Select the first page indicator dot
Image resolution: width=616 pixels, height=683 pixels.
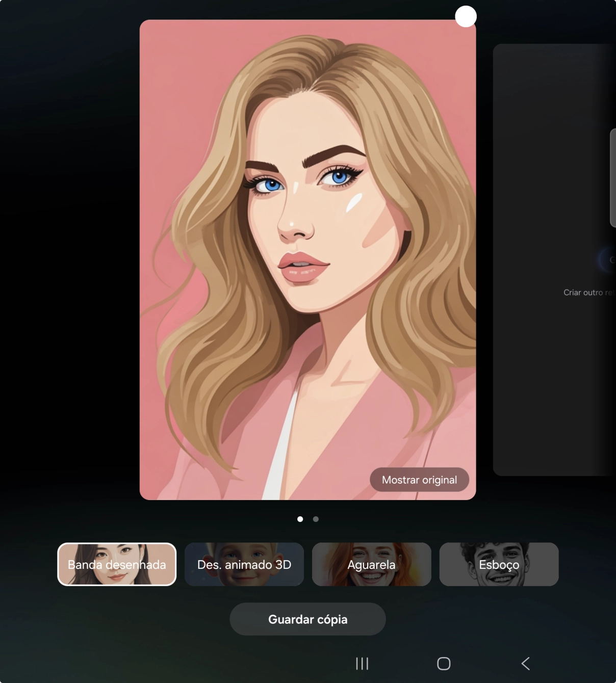[300, 519]
